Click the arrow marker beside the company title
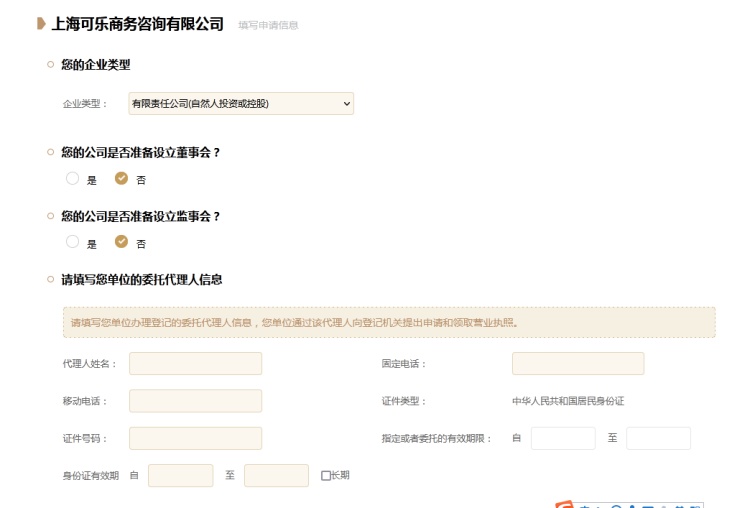The image size is (750, 508). (41, 23)
